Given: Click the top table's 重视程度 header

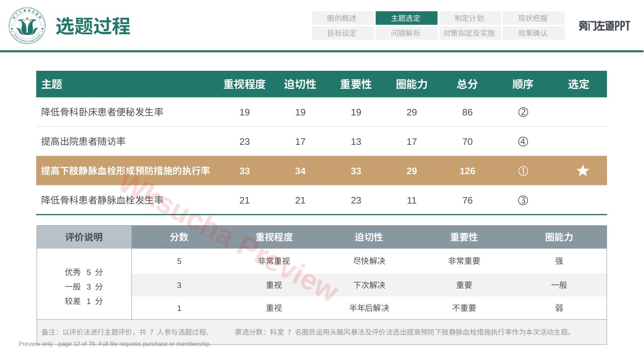Looking at the screenshot, I should 245,84.
